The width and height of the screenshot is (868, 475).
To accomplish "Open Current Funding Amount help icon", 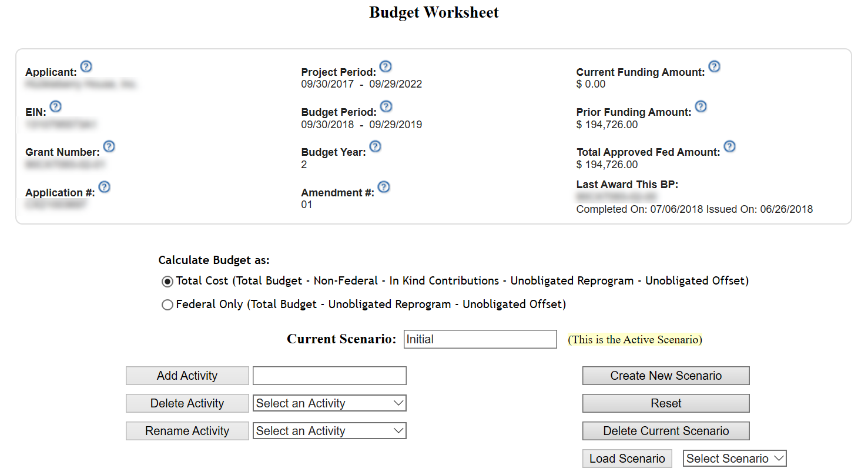I will click(x=714, y=66).
